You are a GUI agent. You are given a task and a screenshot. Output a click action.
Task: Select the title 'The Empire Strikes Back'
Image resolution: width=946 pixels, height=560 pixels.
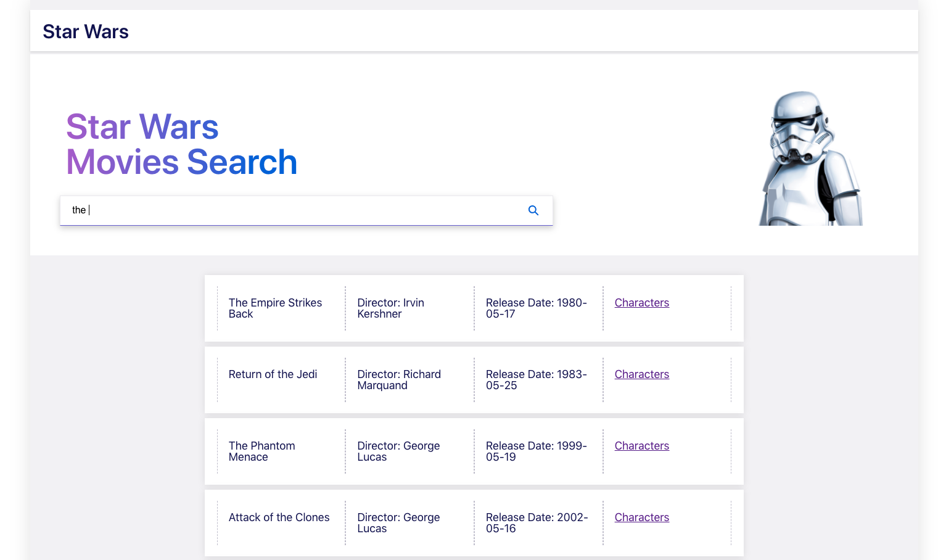pyautogui.click(x=275, y=308)
